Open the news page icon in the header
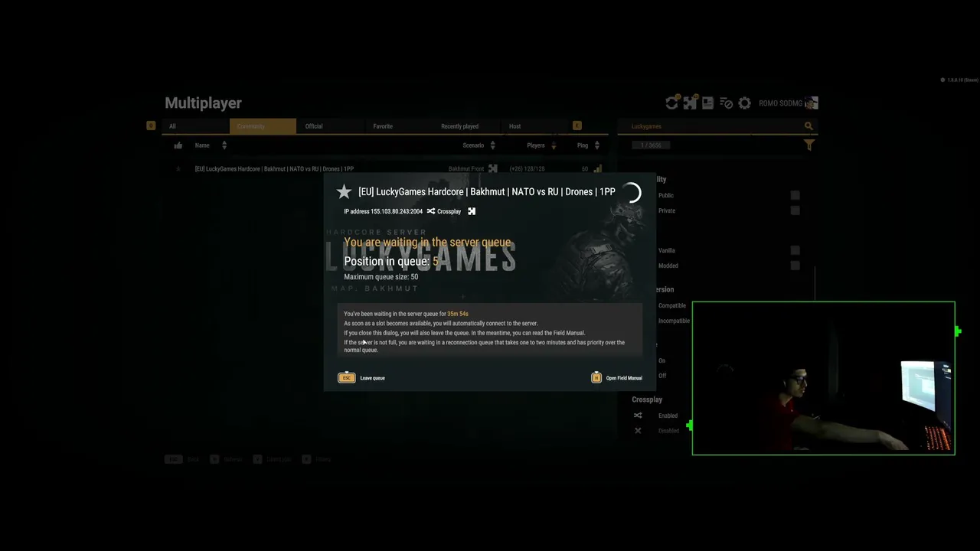The image size is (980, 551). pos(708,103)
